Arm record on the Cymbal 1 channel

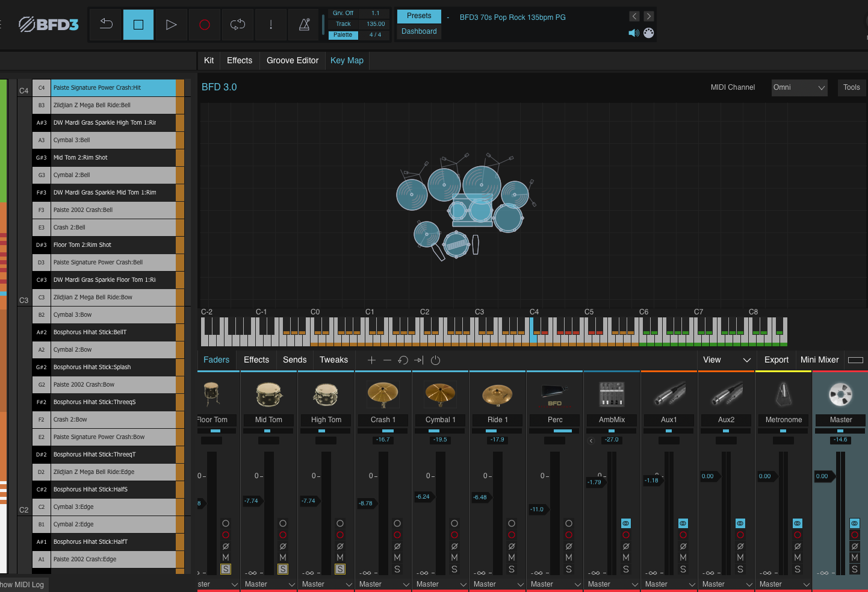coord(454,535)
